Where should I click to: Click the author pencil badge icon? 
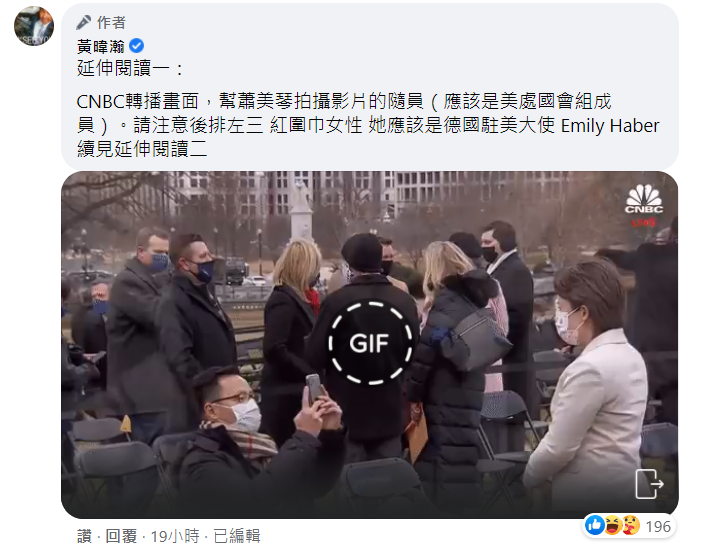coord(84,22)
